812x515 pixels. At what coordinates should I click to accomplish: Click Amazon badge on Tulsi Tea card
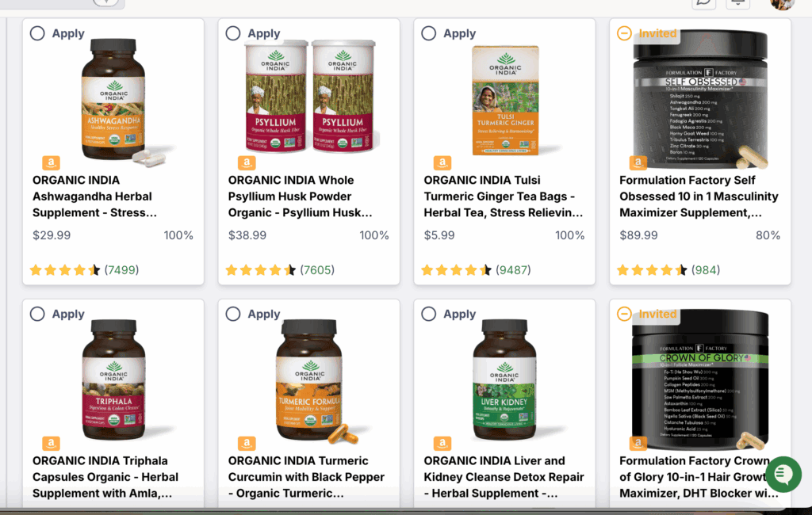442,163
